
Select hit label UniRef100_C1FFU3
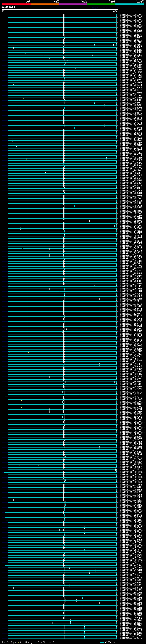point(131,196)
